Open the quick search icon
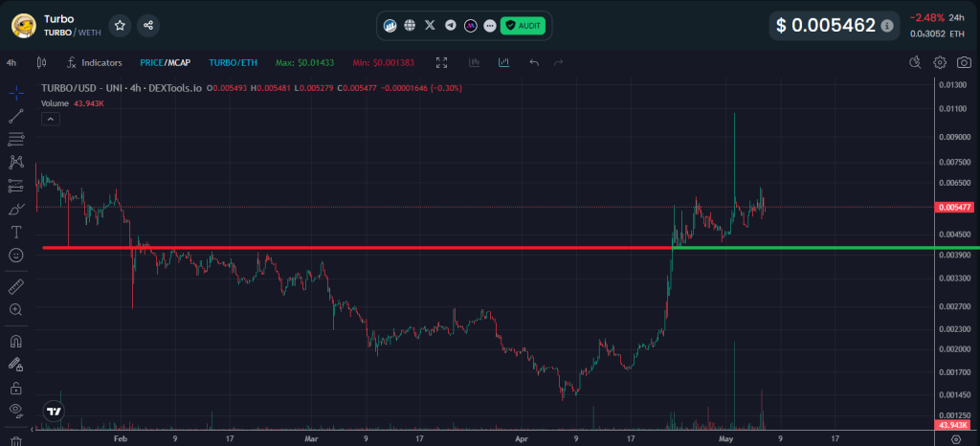This screenshot has height=446, width=980. [x=915, y=62]
